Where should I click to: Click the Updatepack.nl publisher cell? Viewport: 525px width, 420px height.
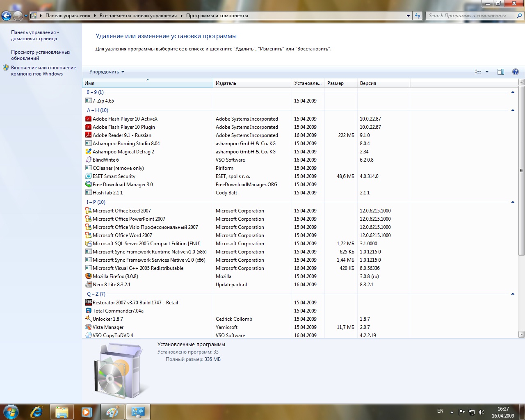click(231, 284)
